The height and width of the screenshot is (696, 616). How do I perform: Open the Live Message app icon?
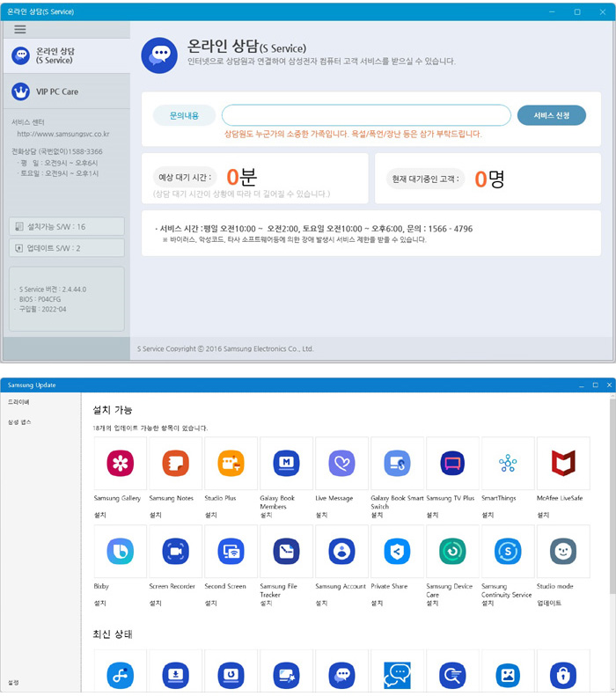pyautogui.click(x=341, y=463)
